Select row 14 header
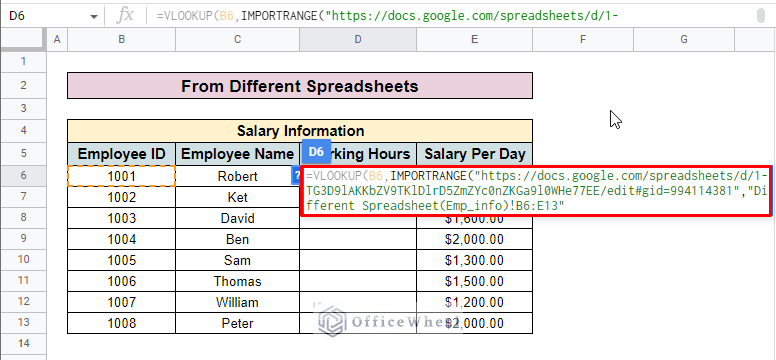The height and width of the screenshot is (360, 776). tap(23, 343)
